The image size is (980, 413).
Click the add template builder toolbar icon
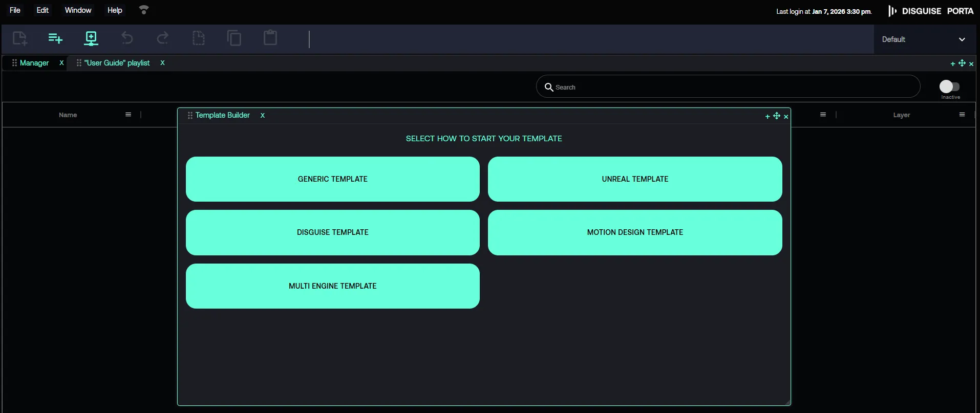pyautogui.click(x=91, y=38)
